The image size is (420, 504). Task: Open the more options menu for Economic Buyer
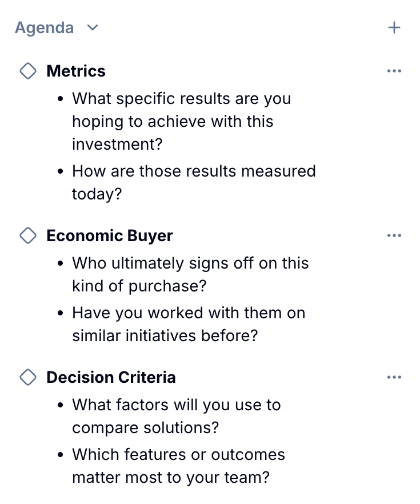394,235
